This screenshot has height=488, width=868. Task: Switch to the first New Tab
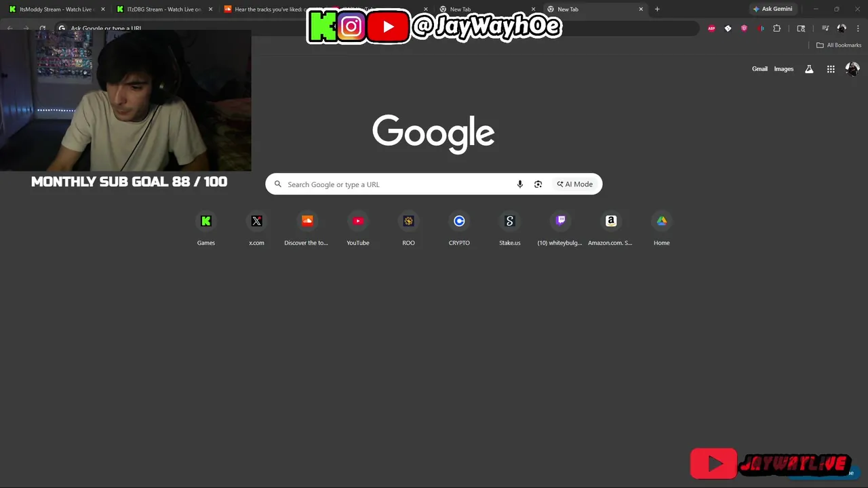coord(487,9)
